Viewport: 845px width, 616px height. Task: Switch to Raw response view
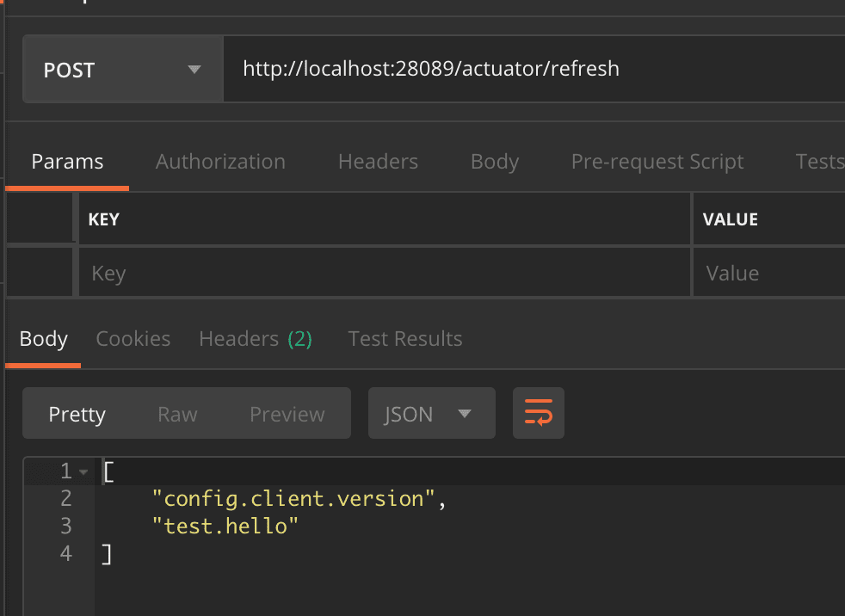point(177,414)
